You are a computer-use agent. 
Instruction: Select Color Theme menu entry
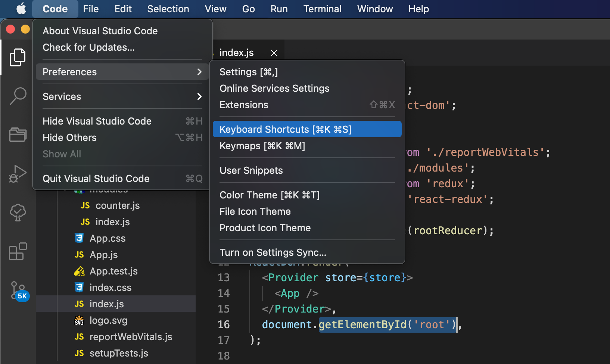(x=307, y=195)
